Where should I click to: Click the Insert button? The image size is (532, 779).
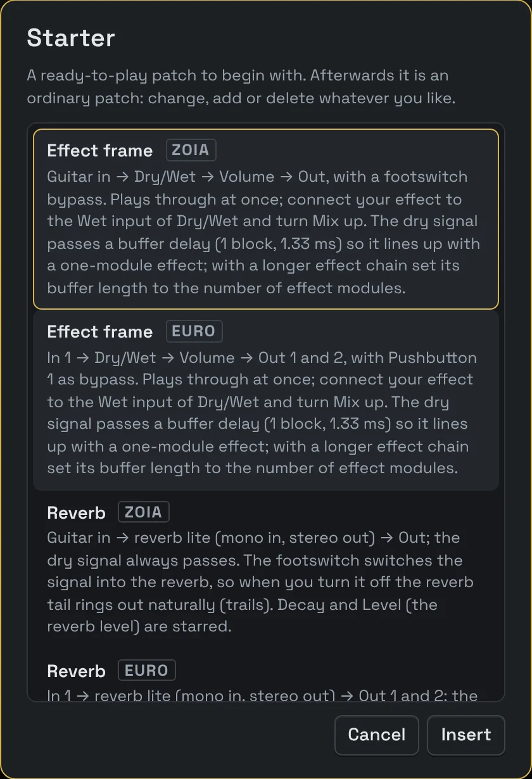point(465,735)
